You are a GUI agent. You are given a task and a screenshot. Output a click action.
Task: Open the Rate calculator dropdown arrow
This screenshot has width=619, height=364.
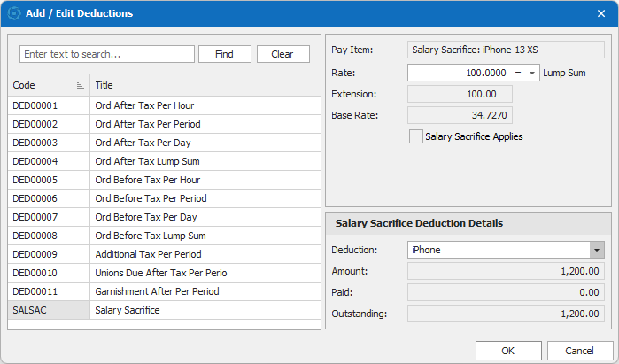point(531,73)
